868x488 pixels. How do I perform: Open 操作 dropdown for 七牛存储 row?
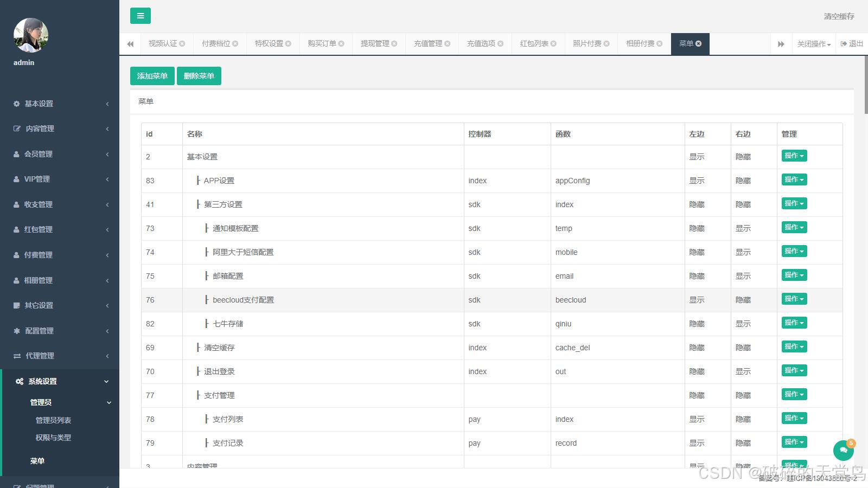click(794, 323)
